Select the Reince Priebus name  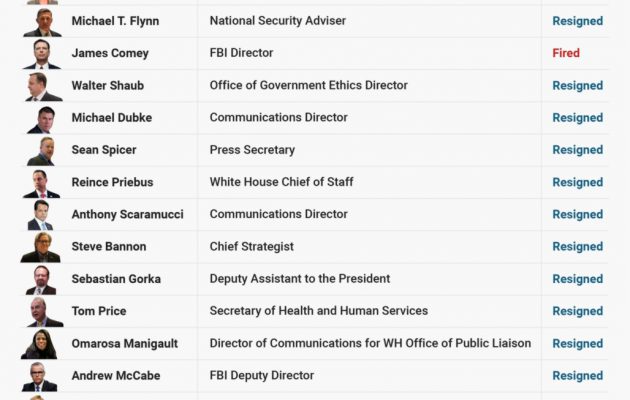point(112,182)
